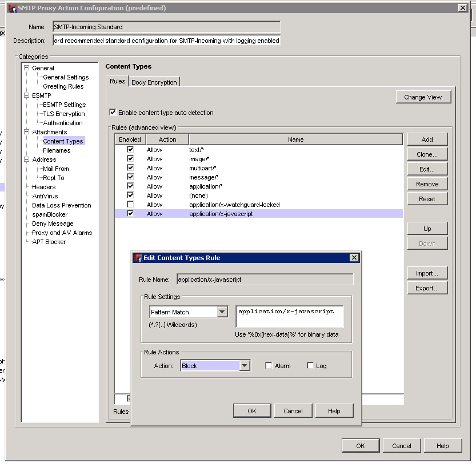
Task: Enable the application/x-watchguard-locked rule checkbox
Action: point(130,205)
